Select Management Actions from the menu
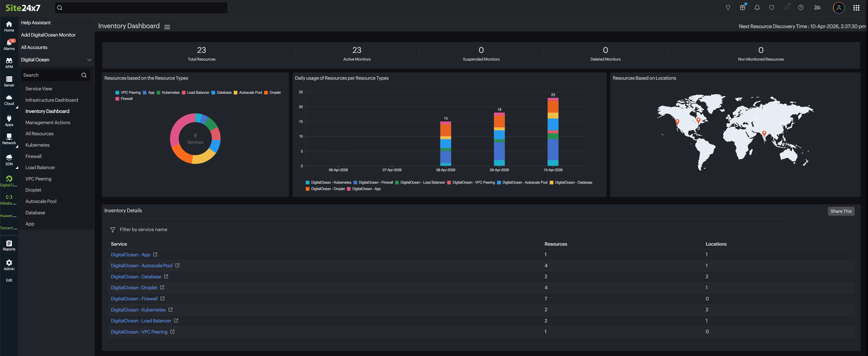The width and height of the screenshot is (868, 356). (x=48, y=122)
